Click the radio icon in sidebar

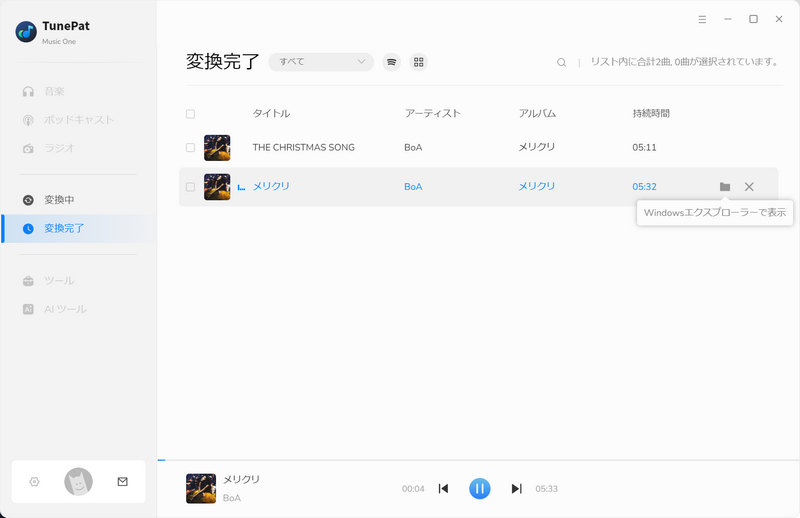coord(28,149)
